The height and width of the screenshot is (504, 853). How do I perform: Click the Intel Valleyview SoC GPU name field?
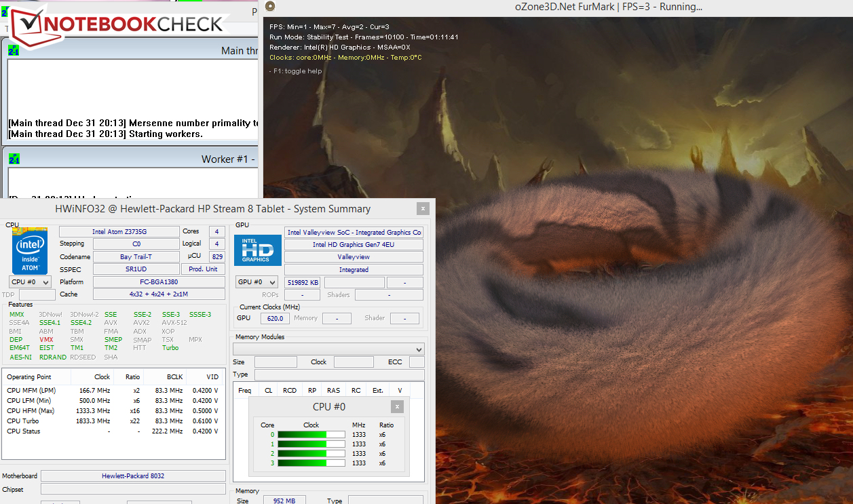[x=354, y=232]
